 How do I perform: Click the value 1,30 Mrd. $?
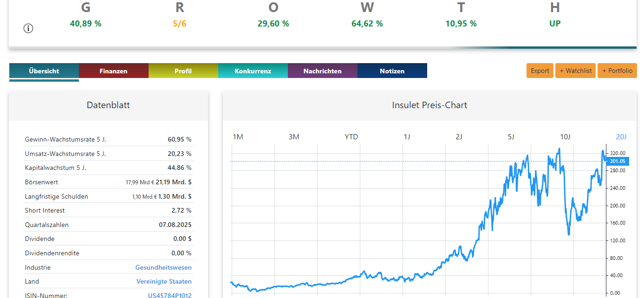tap(175, 196)
